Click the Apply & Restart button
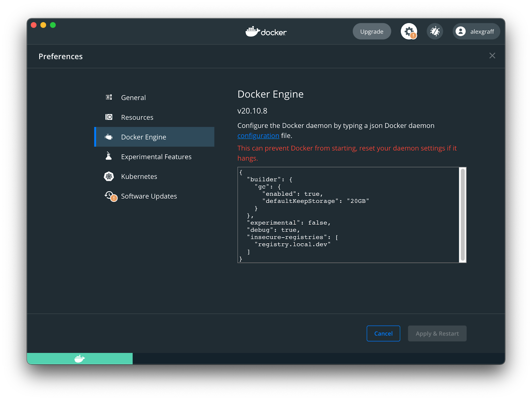 coord(437,333)
